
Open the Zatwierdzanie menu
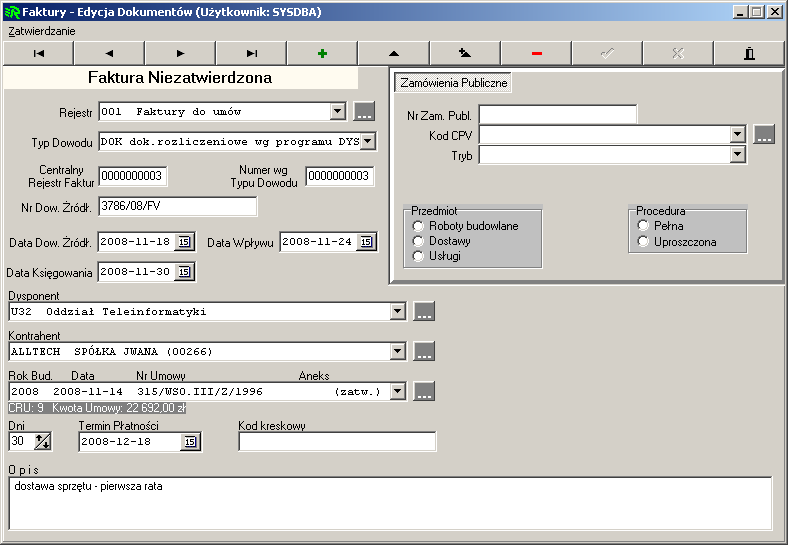click(42, 31)
